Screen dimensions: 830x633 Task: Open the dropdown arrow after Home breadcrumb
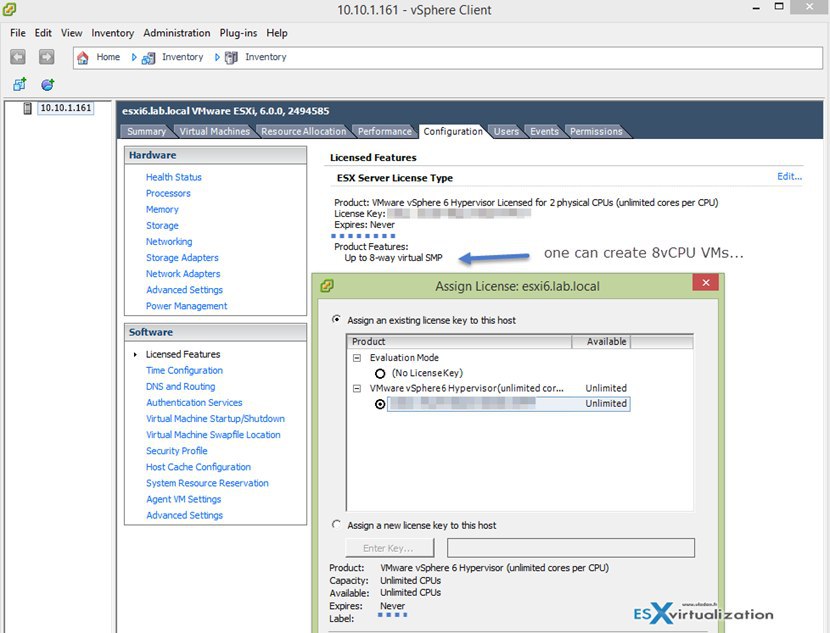click(134, 57)
